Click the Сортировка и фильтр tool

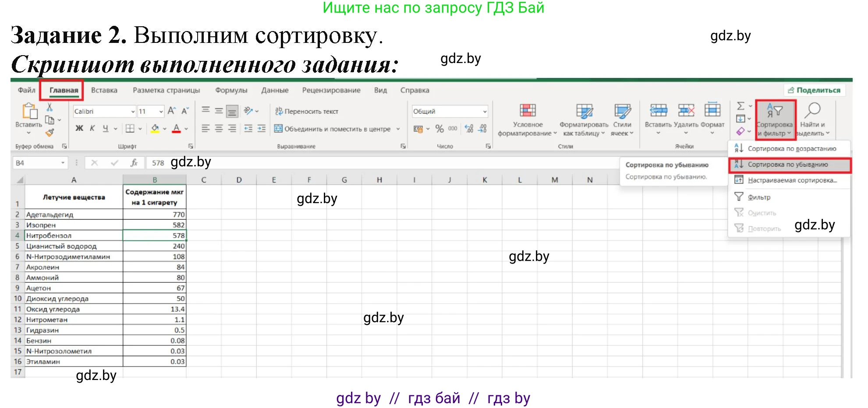(x=775, y=120)
